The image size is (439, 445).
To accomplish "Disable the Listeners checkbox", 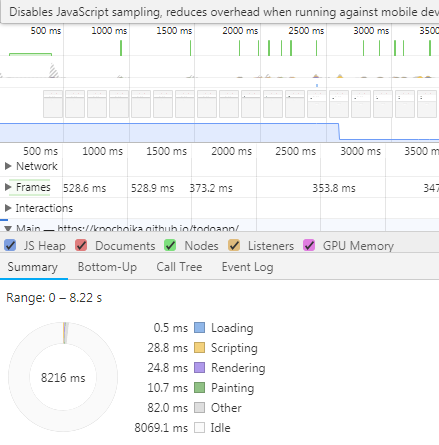I will coord(234,245).
